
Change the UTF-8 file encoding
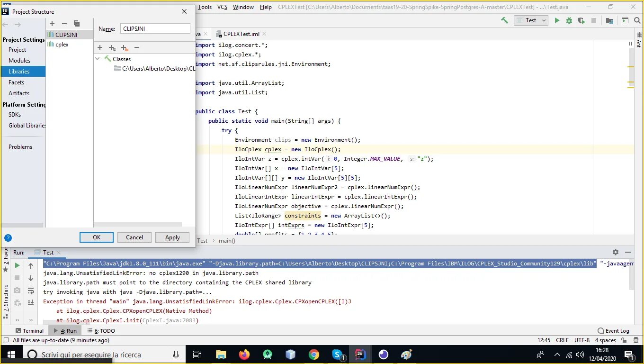pos(582,340)
